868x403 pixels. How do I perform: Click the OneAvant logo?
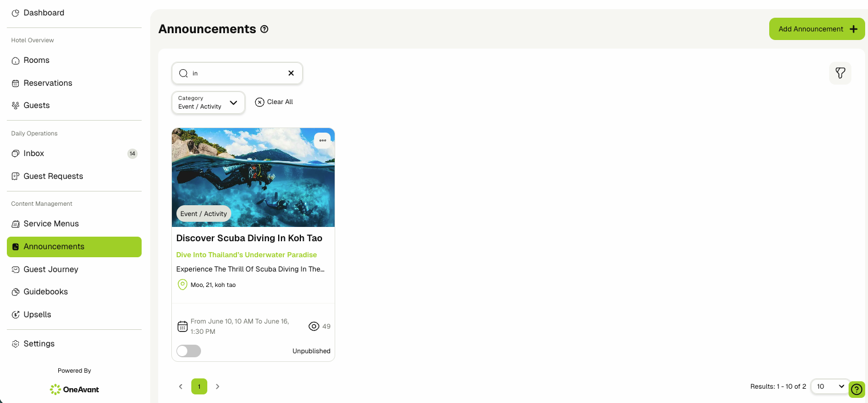click(x=74, y=389)
